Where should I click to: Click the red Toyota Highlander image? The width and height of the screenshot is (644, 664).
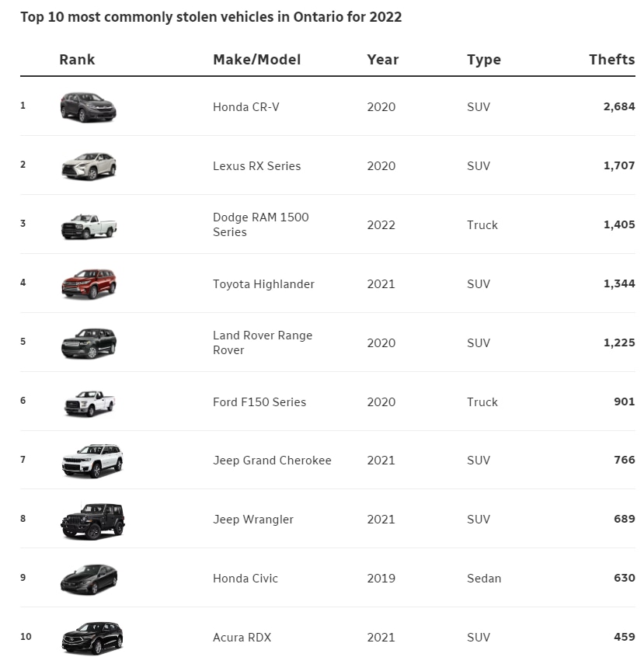click(89, 284)
